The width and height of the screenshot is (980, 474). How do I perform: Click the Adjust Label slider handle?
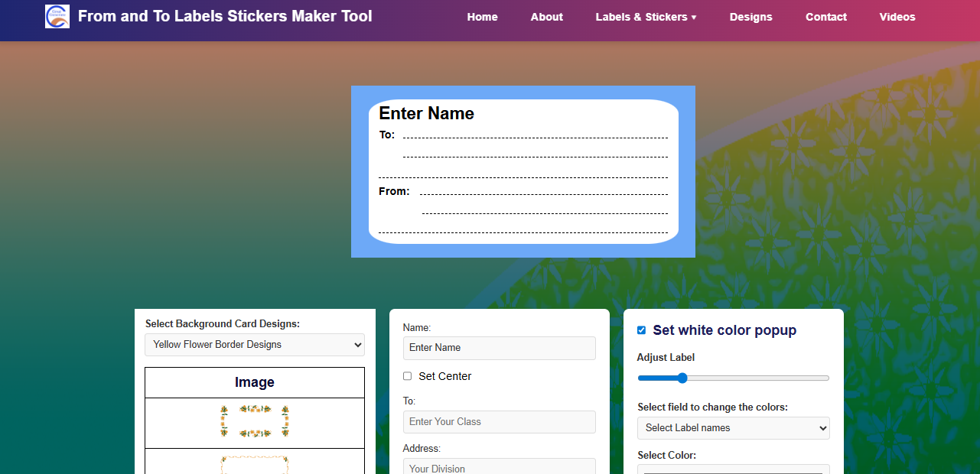[682, 378]
